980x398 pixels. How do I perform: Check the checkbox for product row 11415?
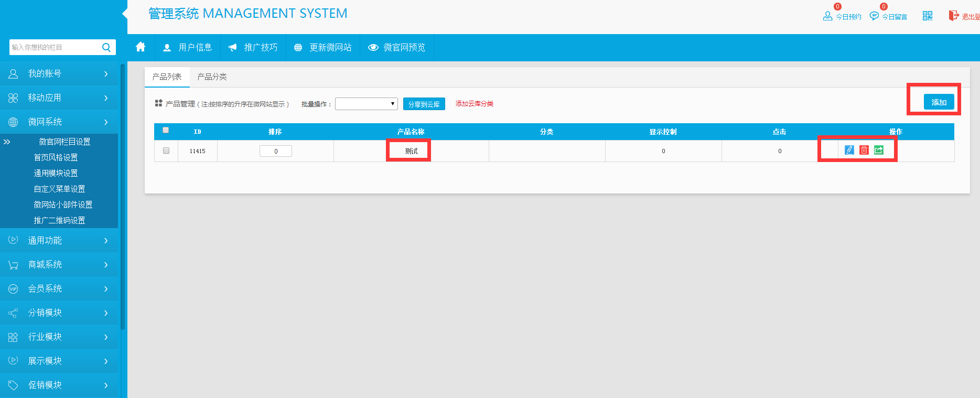point(166,151)
